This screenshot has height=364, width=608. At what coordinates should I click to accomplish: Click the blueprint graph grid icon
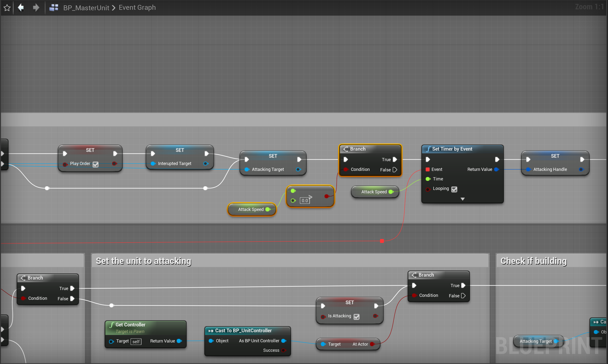click(x=54, y=8)
